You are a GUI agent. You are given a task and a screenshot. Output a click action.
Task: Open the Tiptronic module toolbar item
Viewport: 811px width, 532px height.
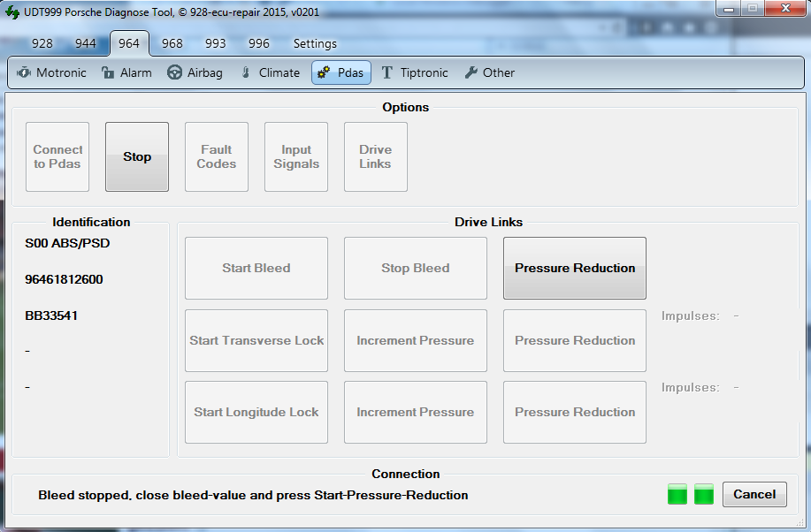414,72
